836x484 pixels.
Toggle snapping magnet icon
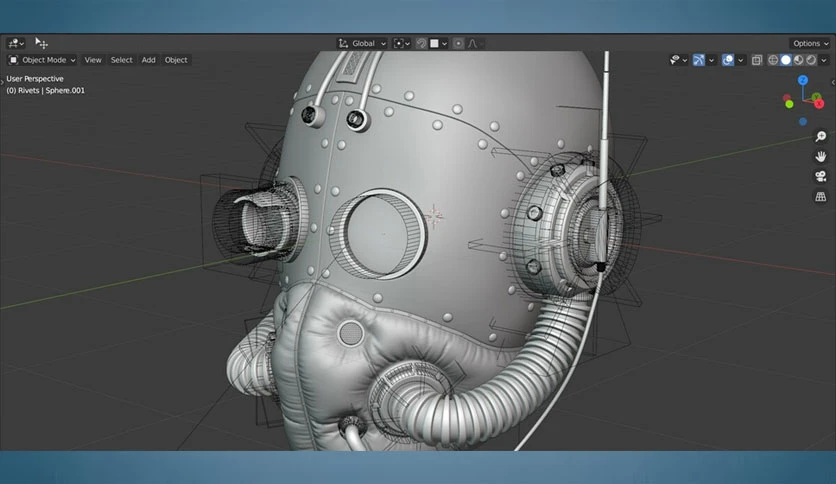coord(421,43)
